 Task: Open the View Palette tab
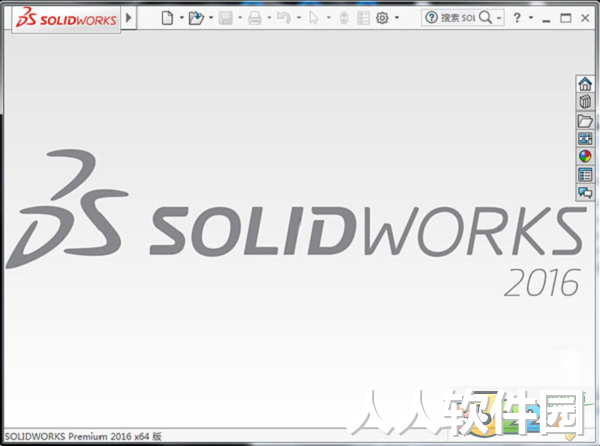tap(585, 138)
